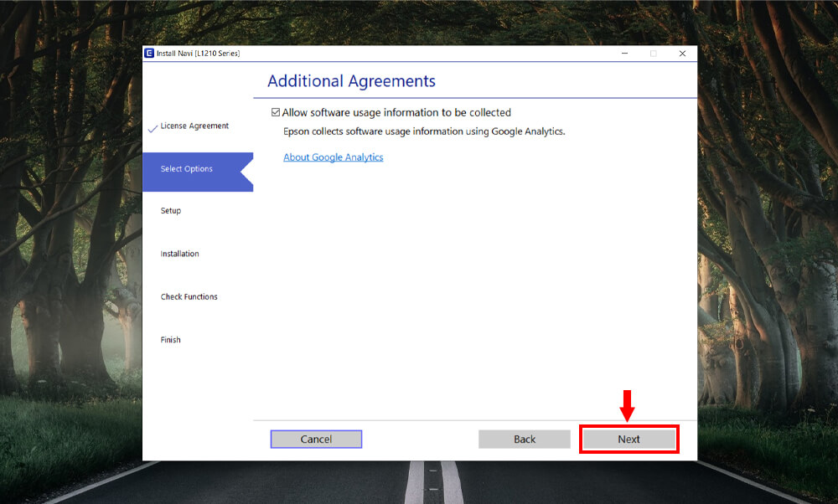The width and height of the screenshot is (838, 504).
Task: Jump to the Installation step
Action: click(x=180, y=254)
